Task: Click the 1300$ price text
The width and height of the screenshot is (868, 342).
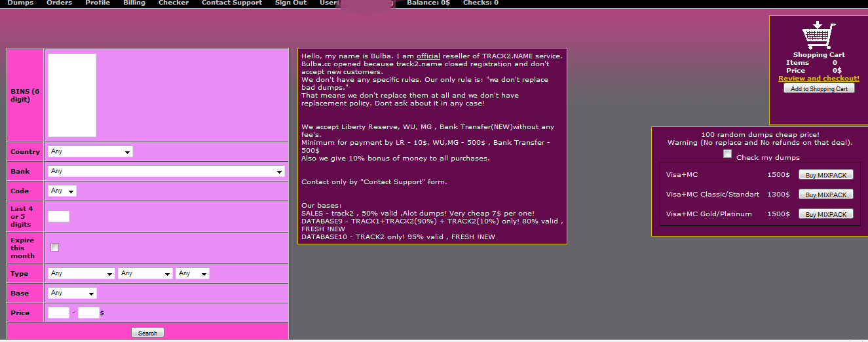Action: coord(778,195)
